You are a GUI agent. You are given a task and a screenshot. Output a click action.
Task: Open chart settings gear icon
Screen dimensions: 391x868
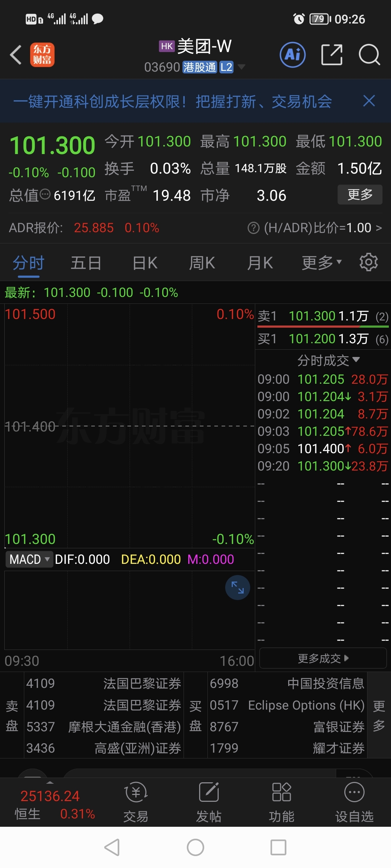pos(369,262)
